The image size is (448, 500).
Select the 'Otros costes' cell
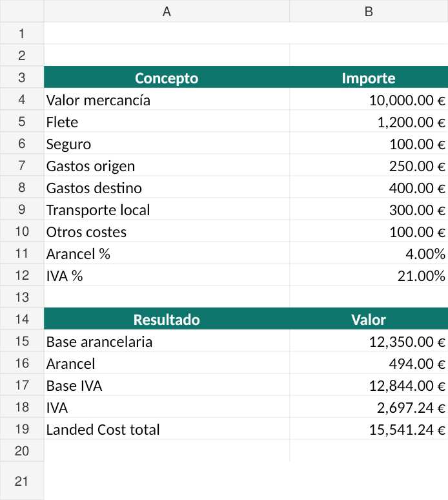(167, 231)
